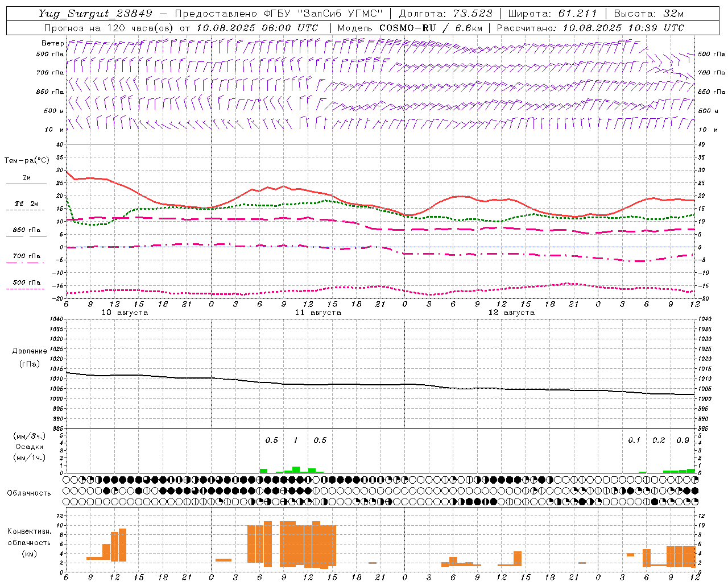Screen dimensions: 728x582
Task: Click the 3-hour precipitation value '0.2'
Action: pyautogui.click(x=659, y=440)
